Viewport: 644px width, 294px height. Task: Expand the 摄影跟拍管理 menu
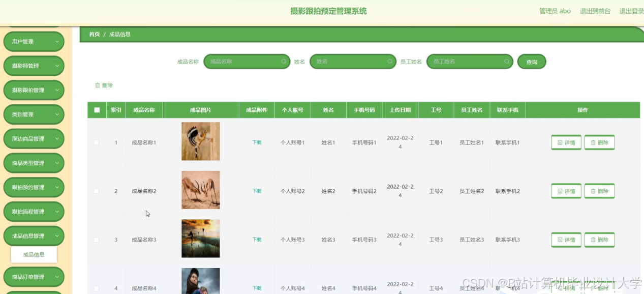click(x=34, y=90)
